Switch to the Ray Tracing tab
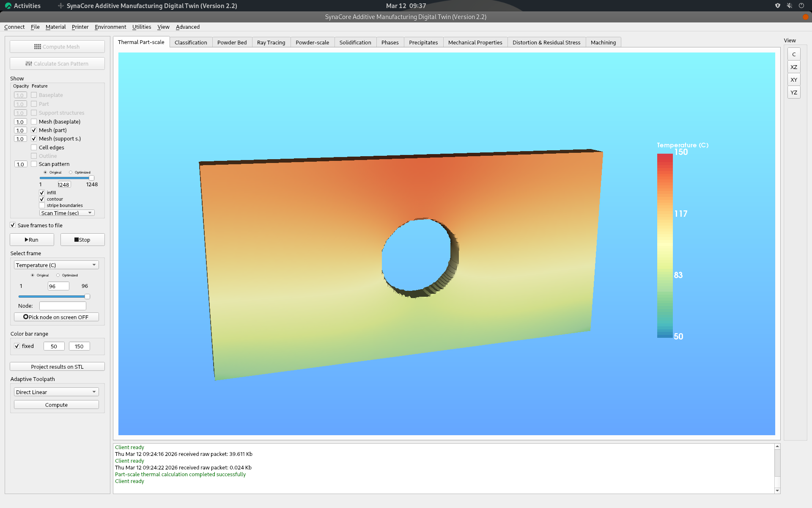Screen dimensions: 812x508 [x=271, y=42]
